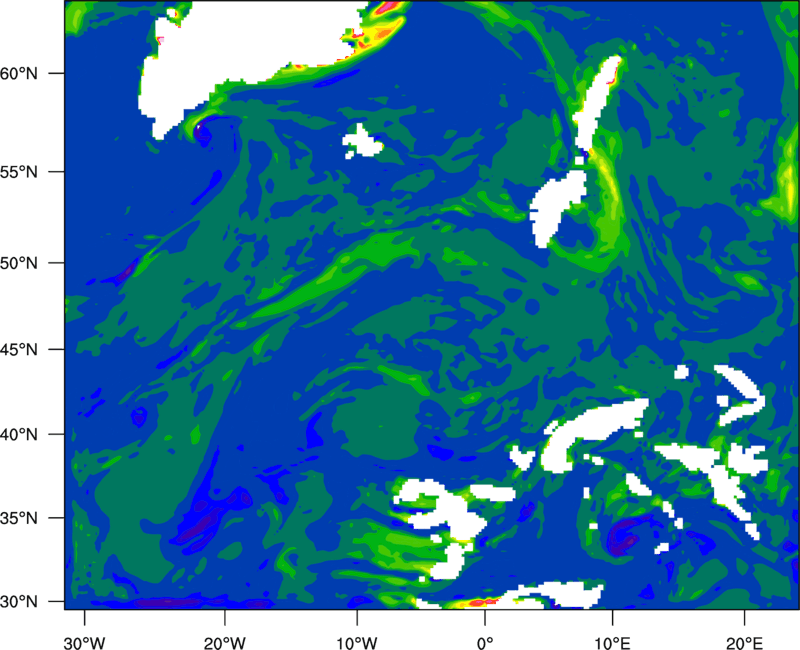Screen dimensions: 800x650
Task: Click the 55°N latitude label
Action: coord(19,172)
